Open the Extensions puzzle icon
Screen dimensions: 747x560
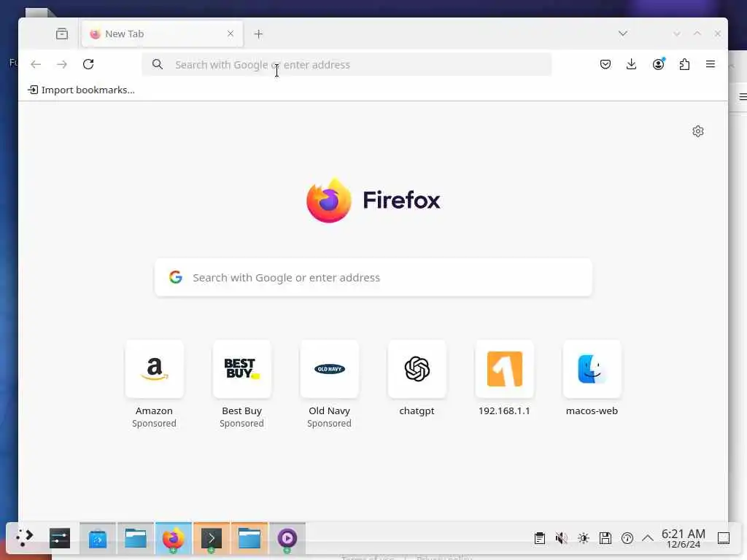coord(684,64)
